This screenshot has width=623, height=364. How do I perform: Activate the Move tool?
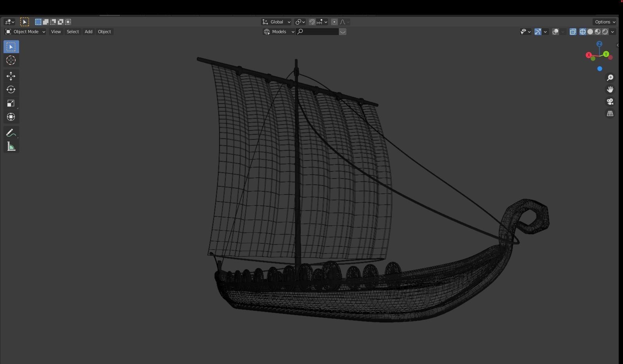tap(11, 76)
